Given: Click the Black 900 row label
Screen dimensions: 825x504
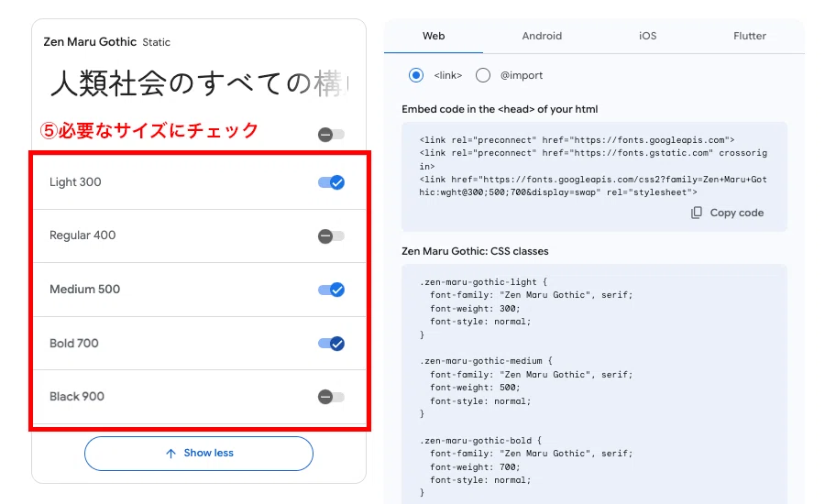Looking at the screenshot, I should (x=77, y=396).
